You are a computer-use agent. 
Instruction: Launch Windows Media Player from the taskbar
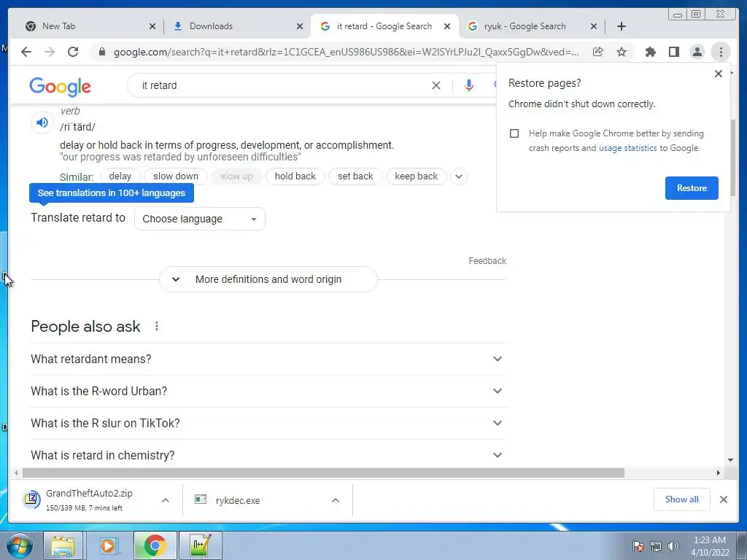coord(108,545)
